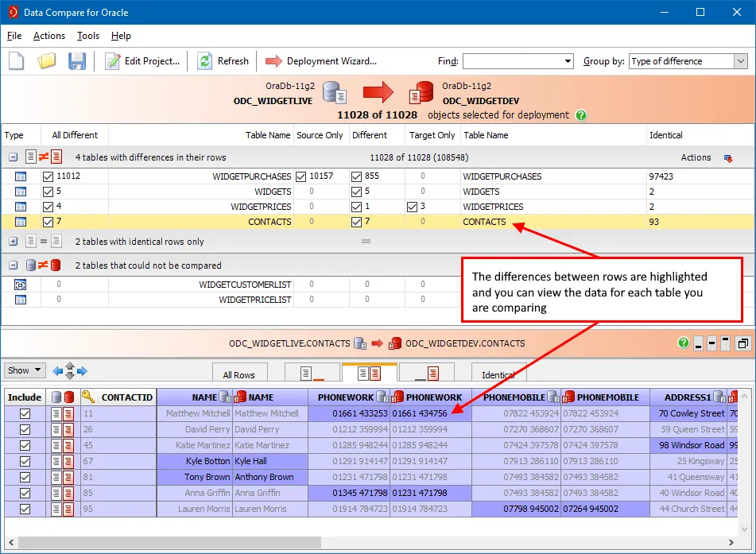The image size is (756, 554).
Task: Click the table icon for WIDGETCUSTOMERLIST row
Action: tap(21, 284)
